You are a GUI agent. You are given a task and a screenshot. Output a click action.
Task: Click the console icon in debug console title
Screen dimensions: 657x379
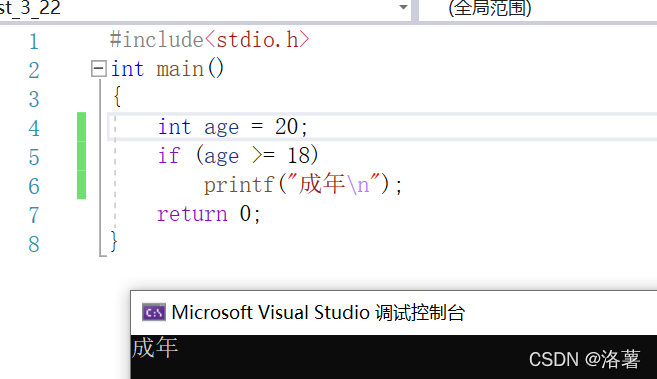(x=154, y=312)
